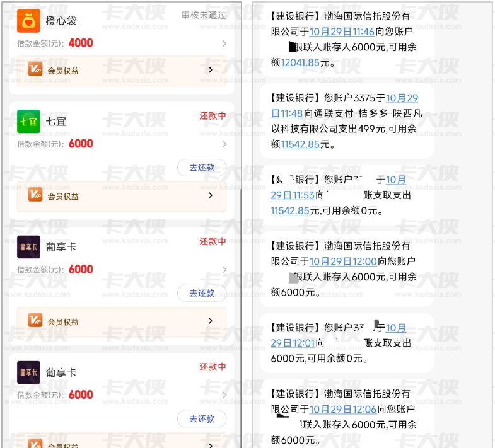This screenshot has width=495, height=448.
Task: Tap 去还款 button in the 七宜 card
Action: [x=202, y=168]
